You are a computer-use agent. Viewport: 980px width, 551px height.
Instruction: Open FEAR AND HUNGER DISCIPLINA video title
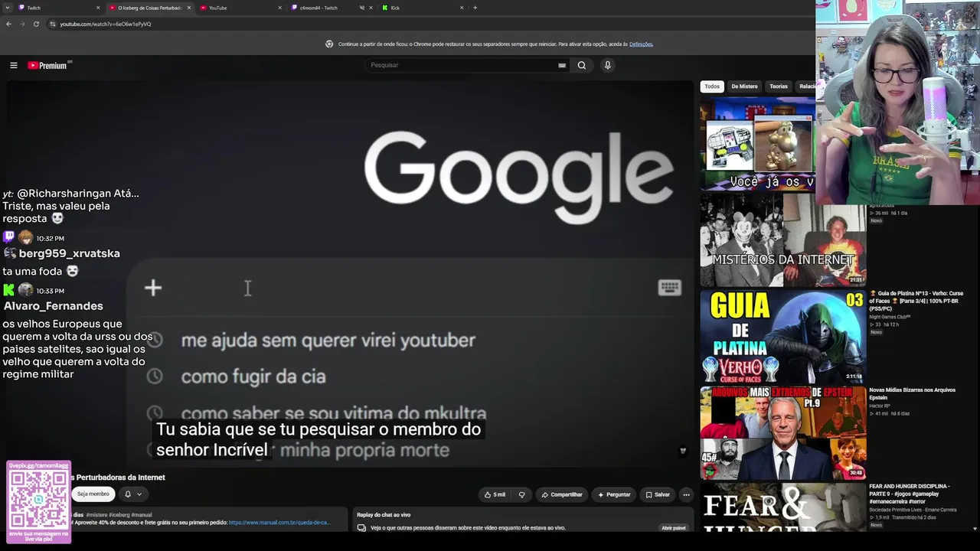[910, 494]
